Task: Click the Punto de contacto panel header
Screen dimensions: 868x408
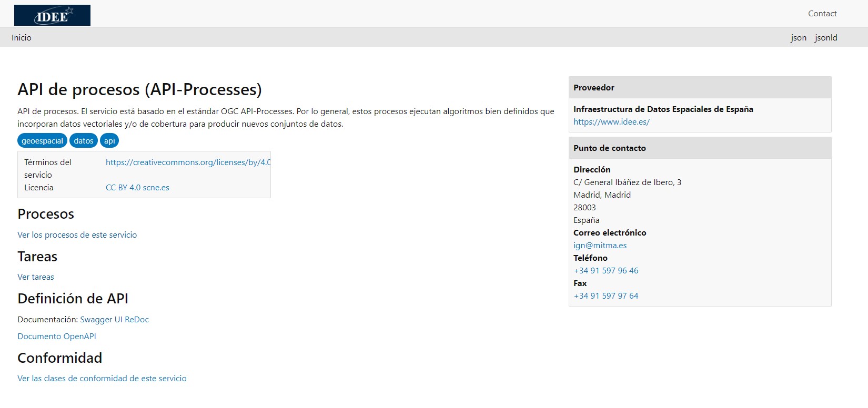Action: [x=700, y=148]
